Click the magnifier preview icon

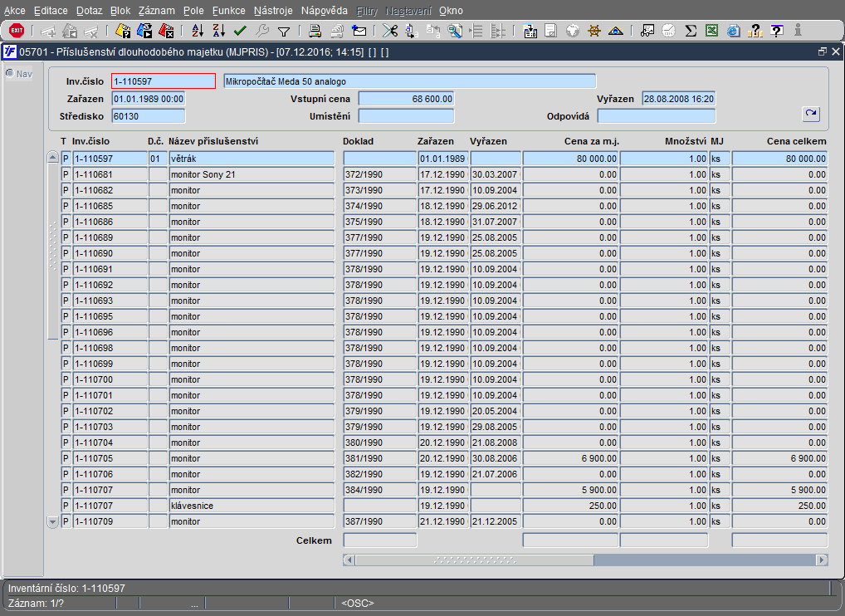[455, 31]
